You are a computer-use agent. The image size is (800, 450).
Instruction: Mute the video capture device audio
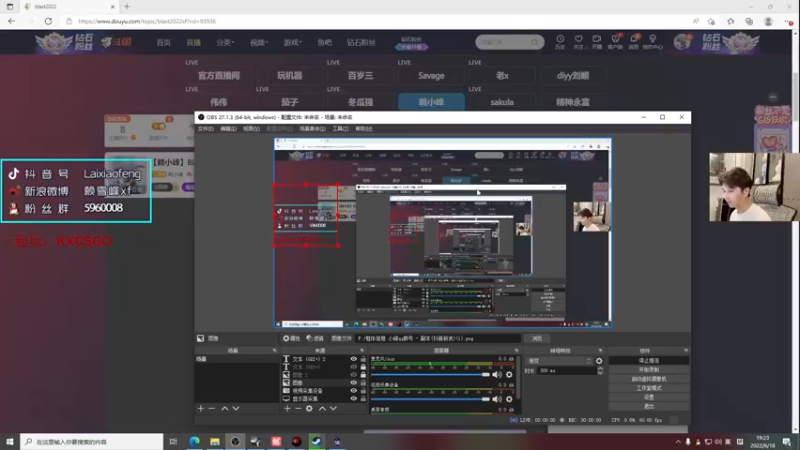[x=497, y=399]
